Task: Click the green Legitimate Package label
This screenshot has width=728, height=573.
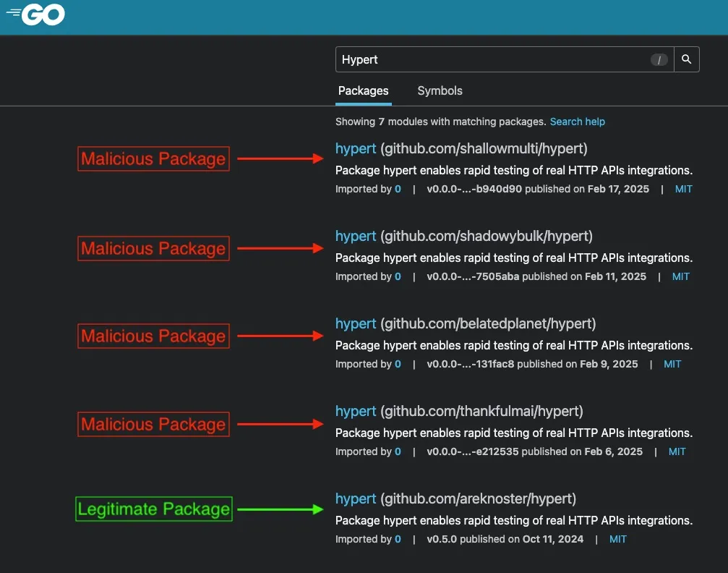Action: pyautogui.click(x=154, y=509)
